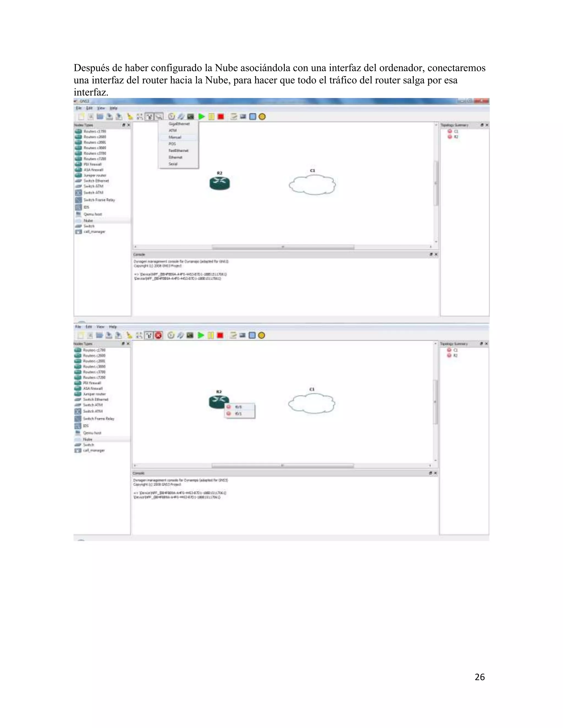Click the console icon in the interface-popup window
Image resolution: width=563 pixels, height=728 pixels.
coord(190,335)
